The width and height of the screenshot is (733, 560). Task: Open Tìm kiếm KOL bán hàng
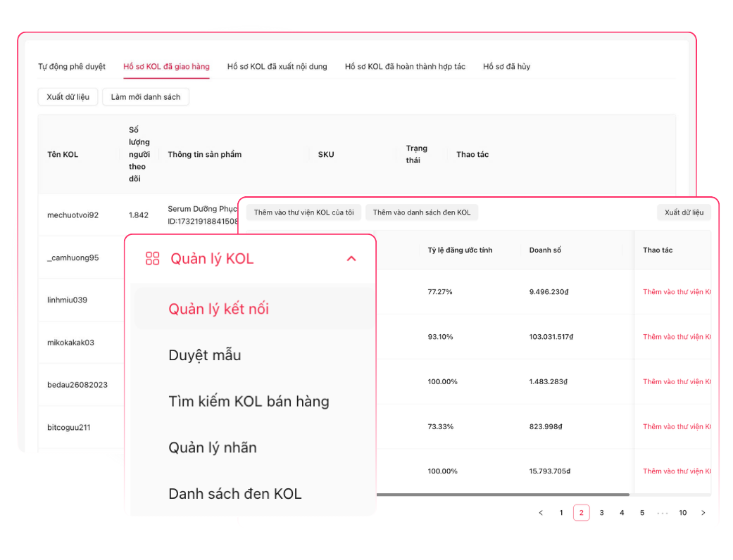249,402
